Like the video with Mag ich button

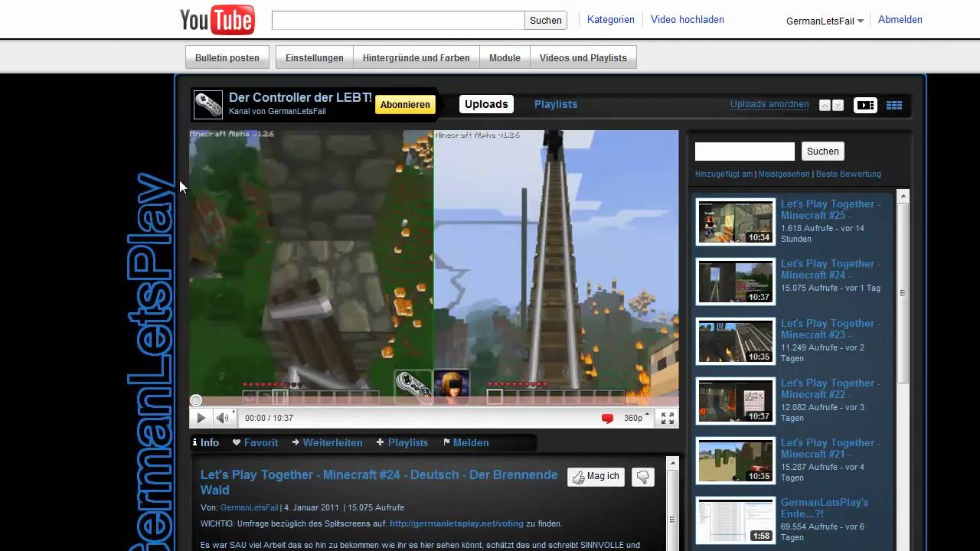pos(596,477)
